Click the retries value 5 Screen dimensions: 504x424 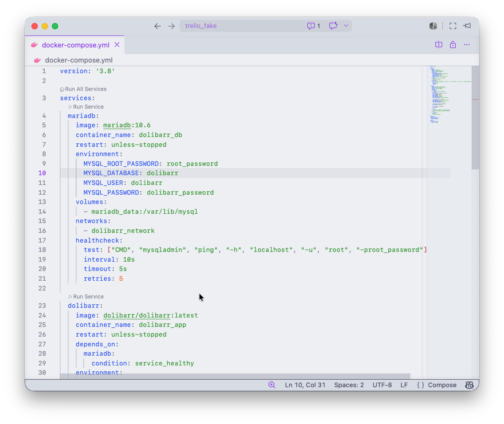pos(121,279)
